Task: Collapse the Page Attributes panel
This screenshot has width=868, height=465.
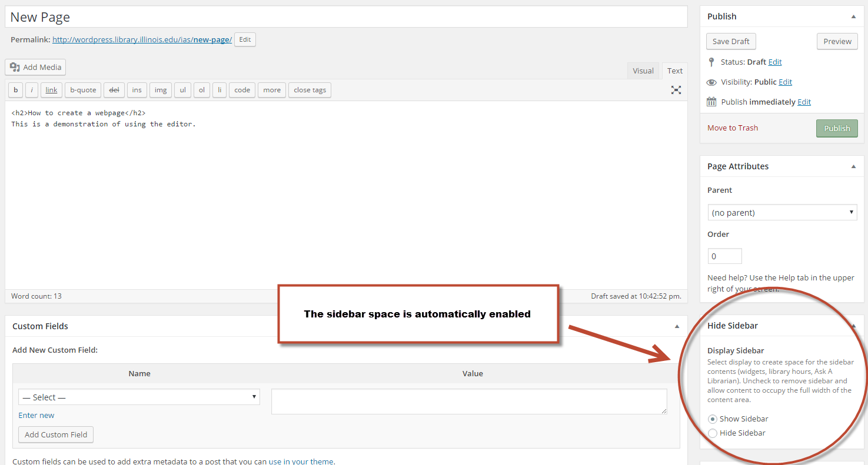Action: (x=853, y=166)
